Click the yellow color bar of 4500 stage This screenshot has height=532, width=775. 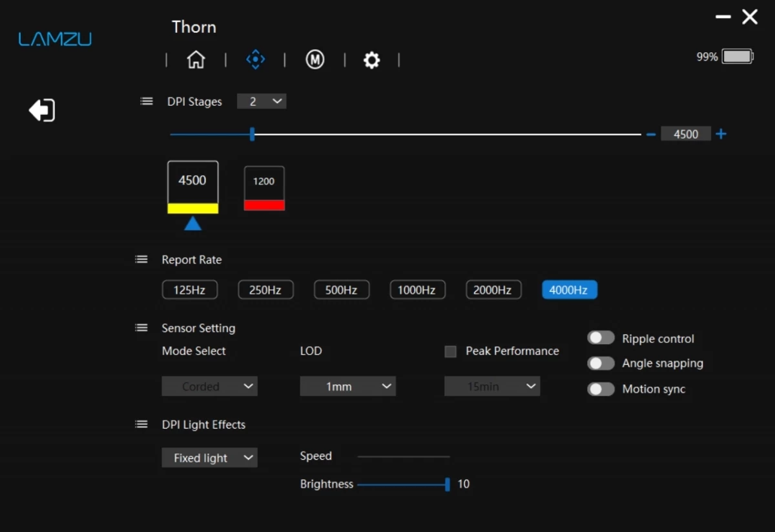coord(192,209)
